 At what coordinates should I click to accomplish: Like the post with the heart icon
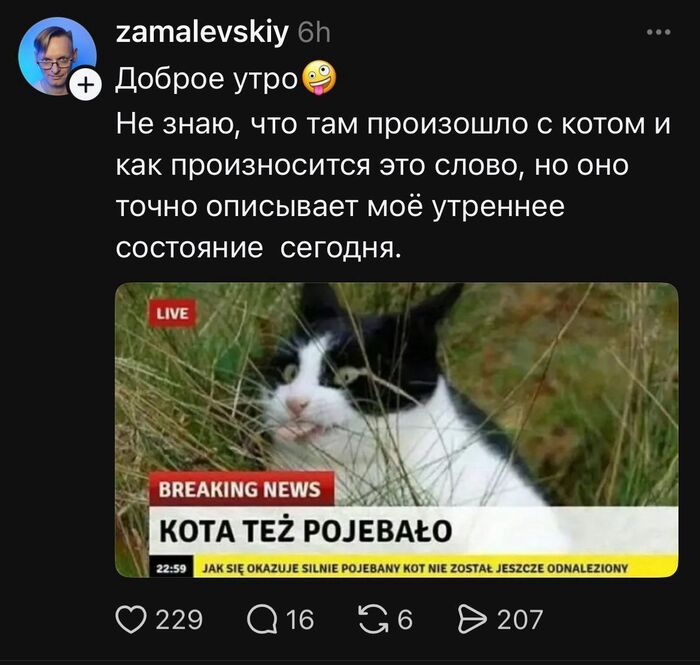click(x=131, y=620)
